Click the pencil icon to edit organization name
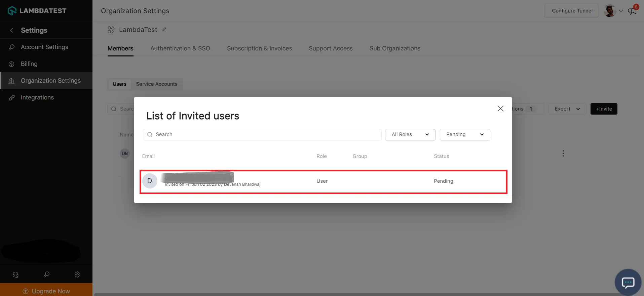The width and height of the screenshot is (644, 296). click(x=164, y=30)
